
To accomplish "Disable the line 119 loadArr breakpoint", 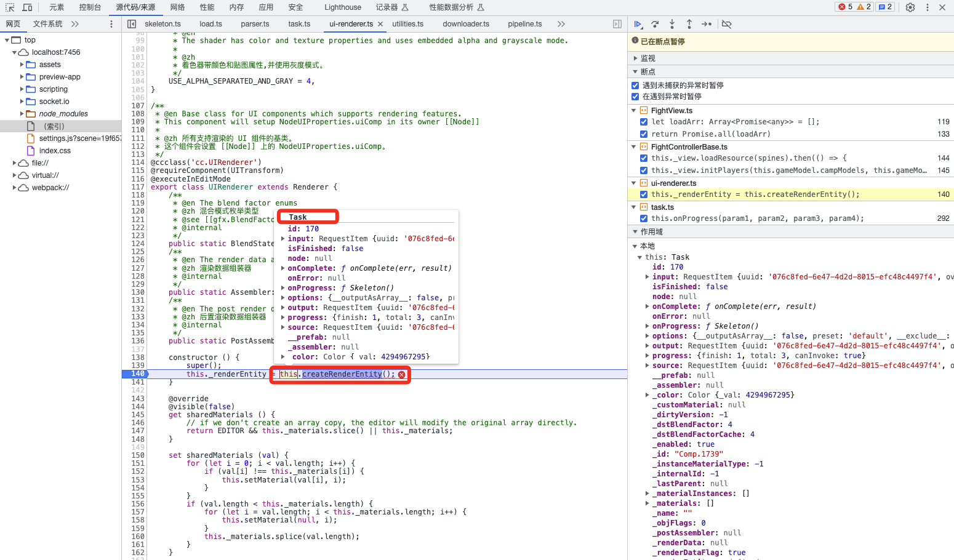I will (644, 122).
